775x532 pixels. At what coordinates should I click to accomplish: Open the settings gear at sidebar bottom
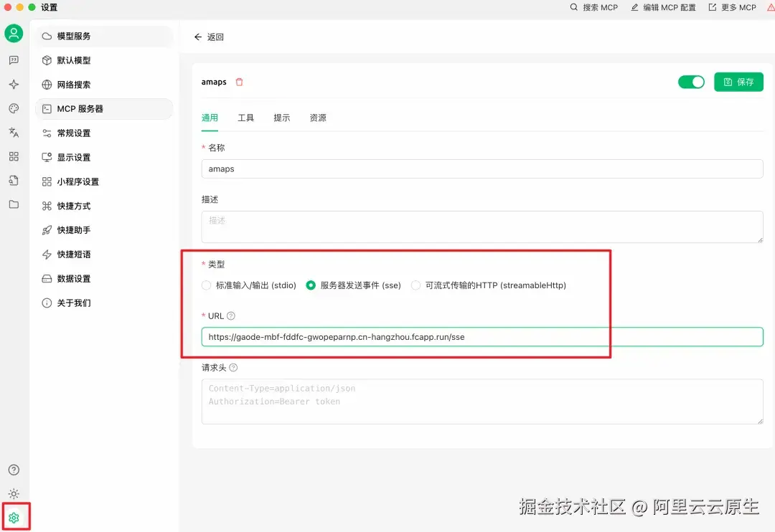click(14, 516)
